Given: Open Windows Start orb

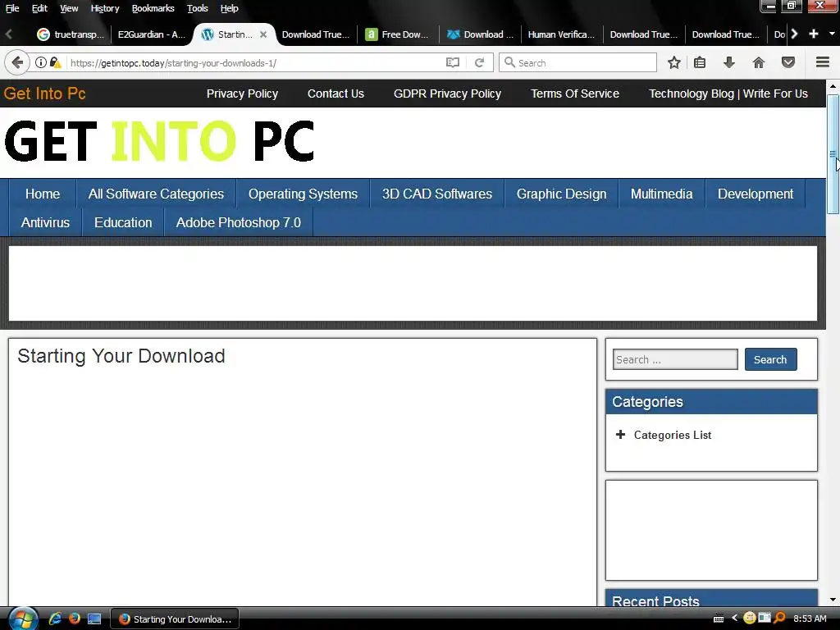Looking at the screenshot, I should coord(23,619).
